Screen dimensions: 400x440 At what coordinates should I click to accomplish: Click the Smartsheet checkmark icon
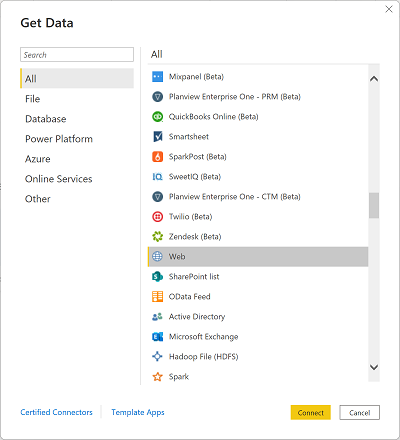coord(157,137)
